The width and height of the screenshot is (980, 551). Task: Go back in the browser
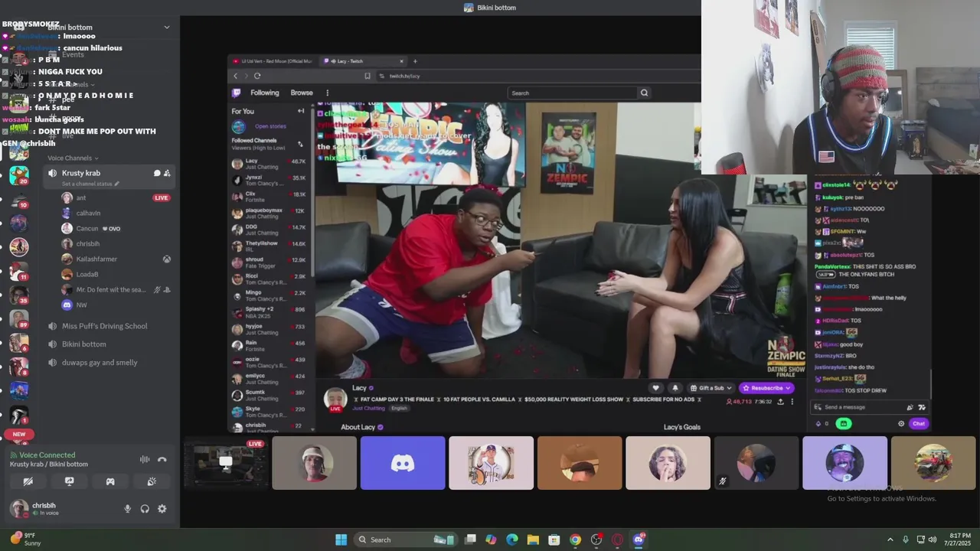pyautogui.click(x=235, y=76)
